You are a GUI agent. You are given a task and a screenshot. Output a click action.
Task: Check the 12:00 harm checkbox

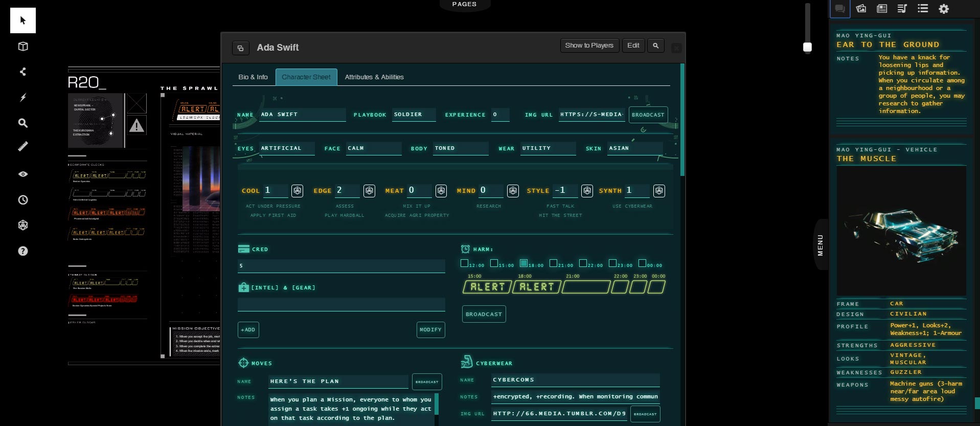click(464, 263)
